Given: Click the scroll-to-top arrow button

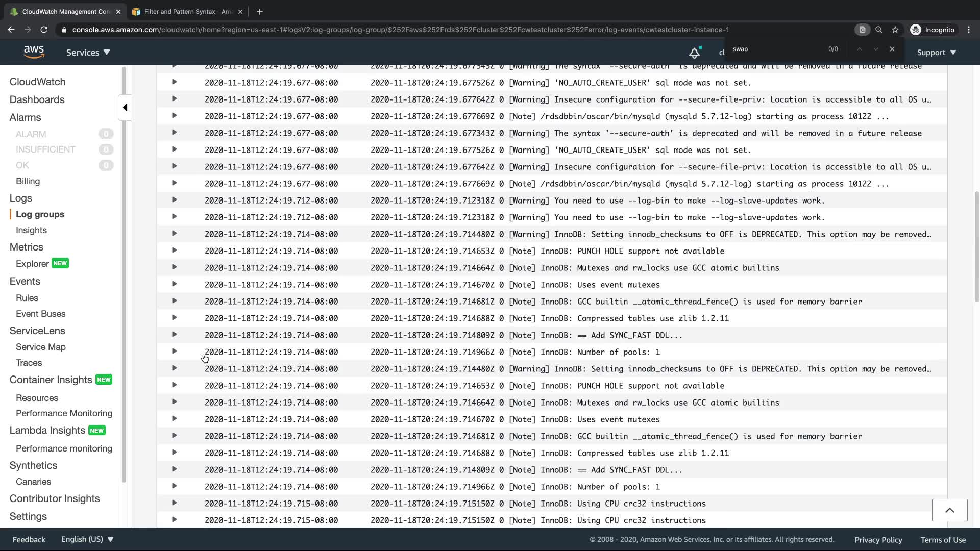Looking at the screenshot, I should point(949,510).
